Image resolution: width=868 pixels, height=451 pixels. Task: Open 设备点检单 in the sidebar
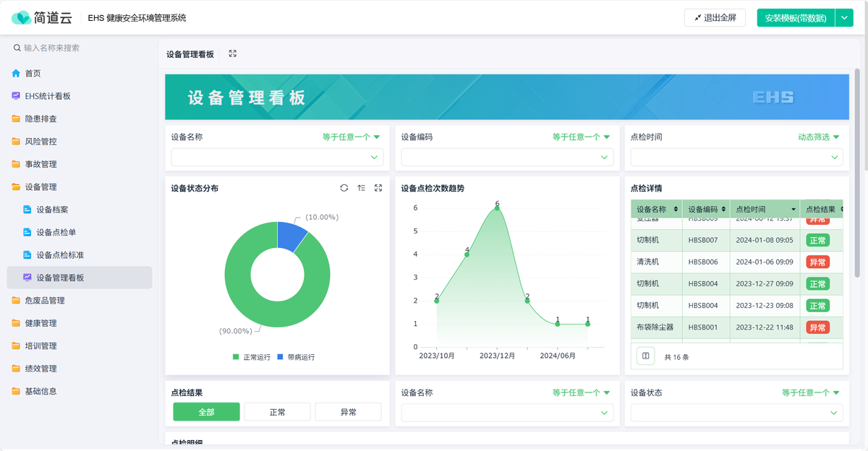(56, 232)
